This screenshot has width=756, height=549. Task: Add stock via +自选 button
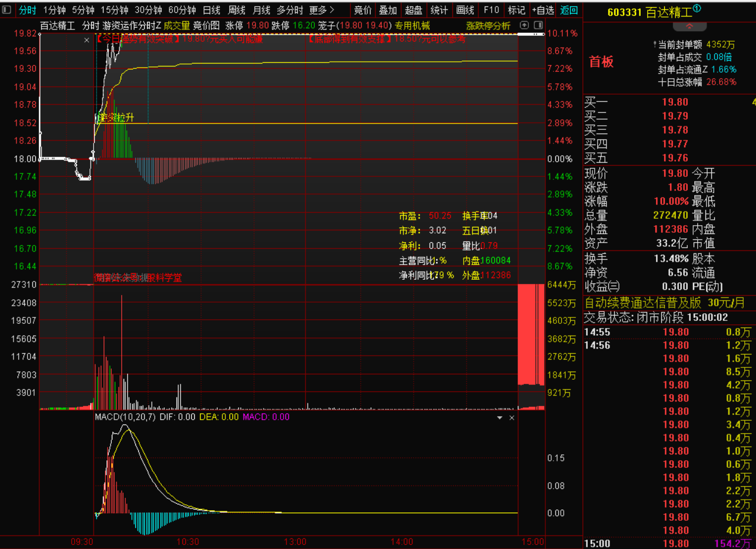coord(542,10)
